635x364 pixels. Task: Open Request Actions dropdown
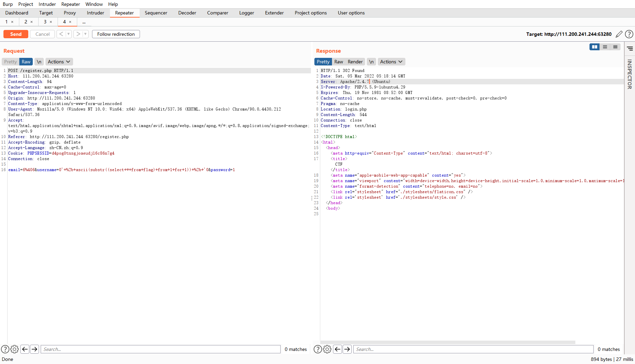[x=59, y=62]
